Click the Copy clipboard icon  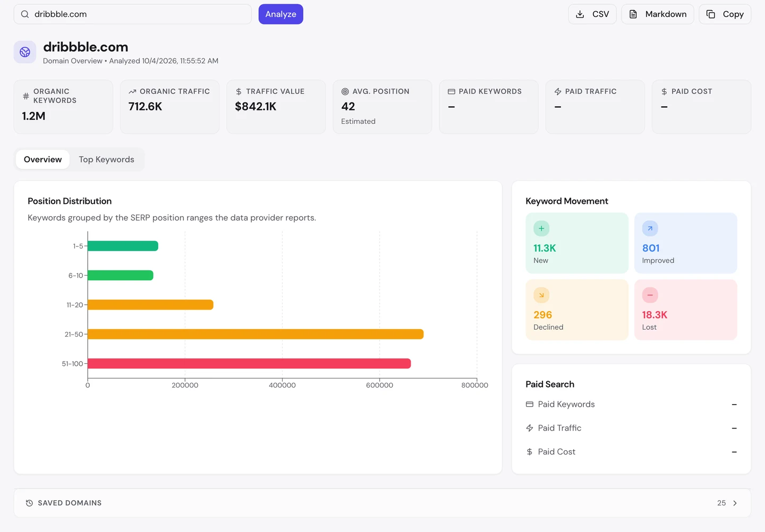pyautogui.click(x=711, y=14)
